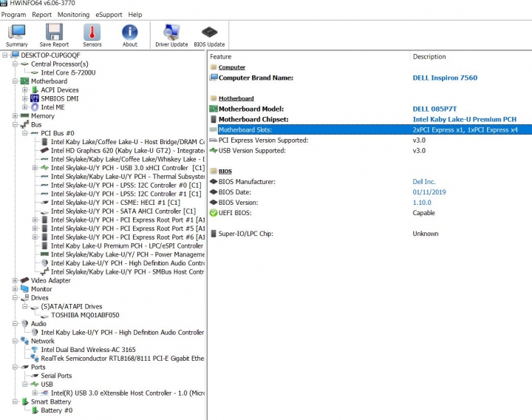Select the LPC/eSPI Controller entry
Screen dimensions: 532x420
(x=127, y=245)
